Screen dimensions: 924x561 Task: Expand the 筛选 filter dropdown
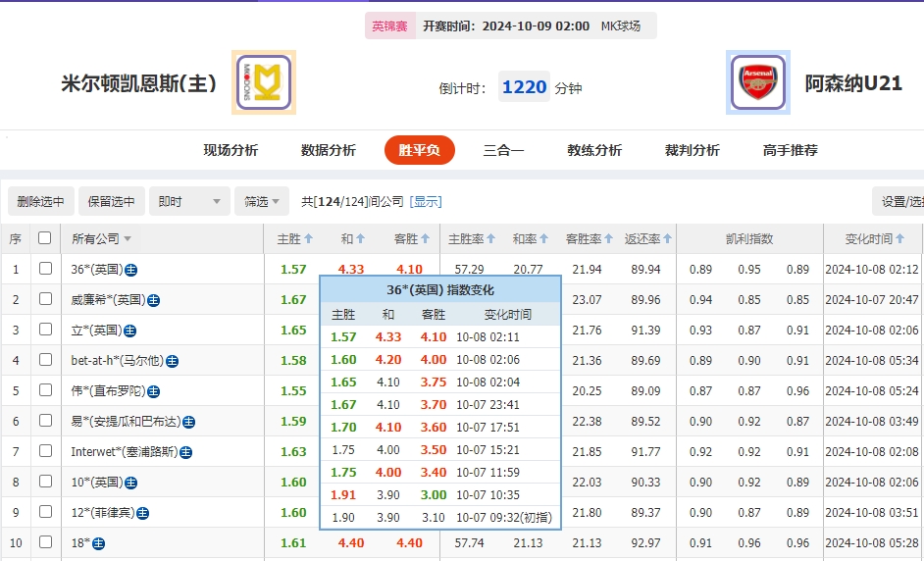pyautogui.click(x=261, y=201)
